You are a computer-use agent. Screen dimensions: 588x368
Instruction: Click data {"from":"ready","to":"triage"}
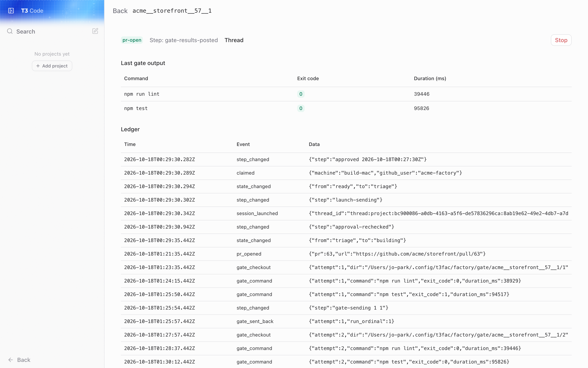[x=353, y=186]
